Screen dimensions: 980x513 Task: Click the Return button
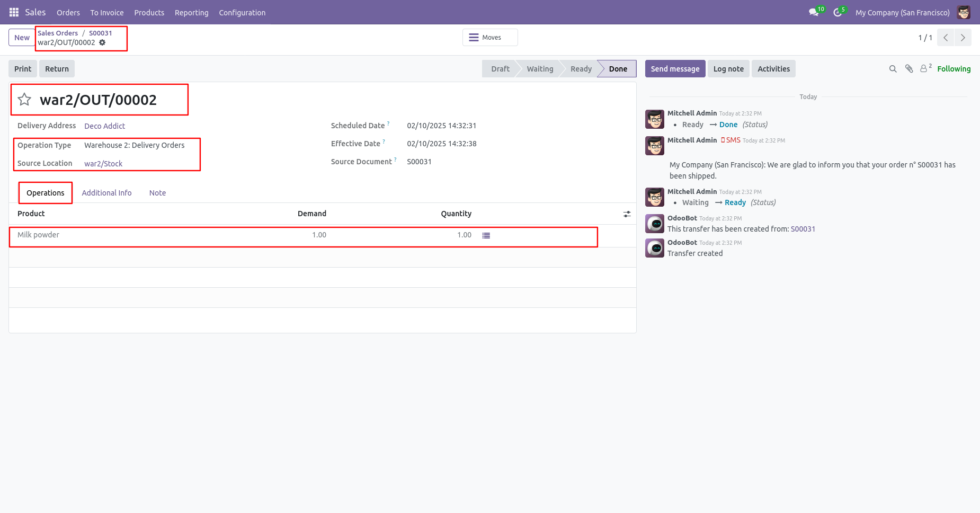coord(57,69)
